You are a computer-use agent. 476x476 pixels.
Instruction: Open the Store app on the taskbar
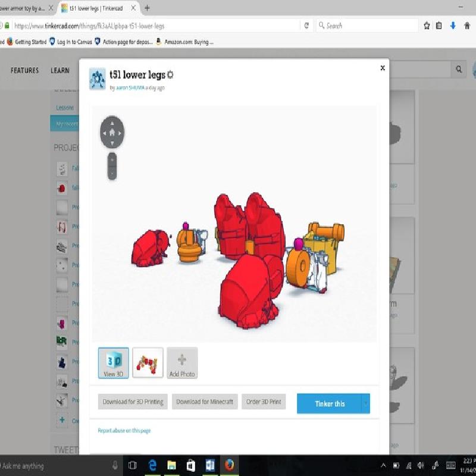click(190, 466)
